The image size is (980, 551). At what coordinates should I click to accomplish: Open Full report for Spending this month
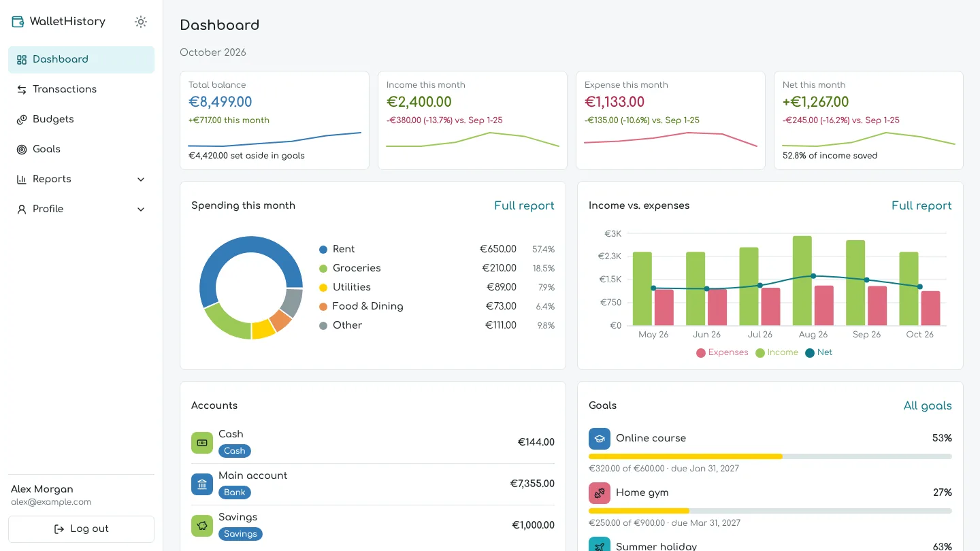pyautogui.click(x=524, y=205)
